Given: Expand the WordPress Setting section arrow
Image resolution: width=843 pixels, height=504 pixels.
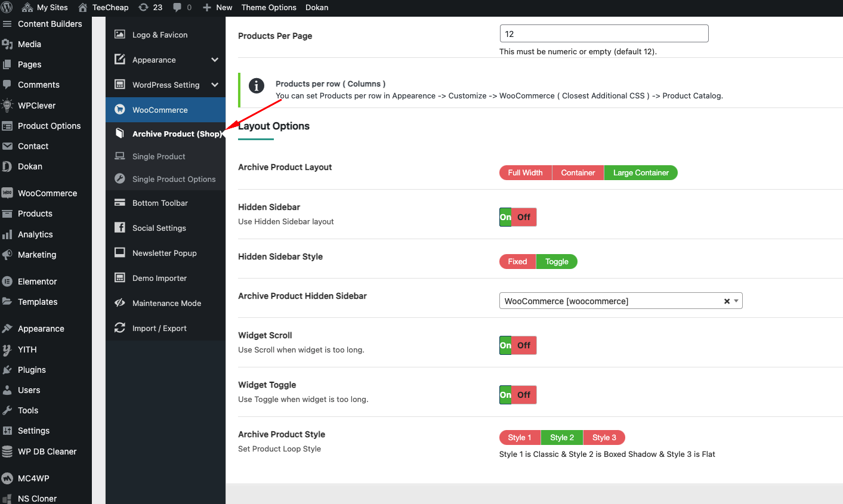Looking at the screenshot, I should pyautogui.click(x=215, y=85).
